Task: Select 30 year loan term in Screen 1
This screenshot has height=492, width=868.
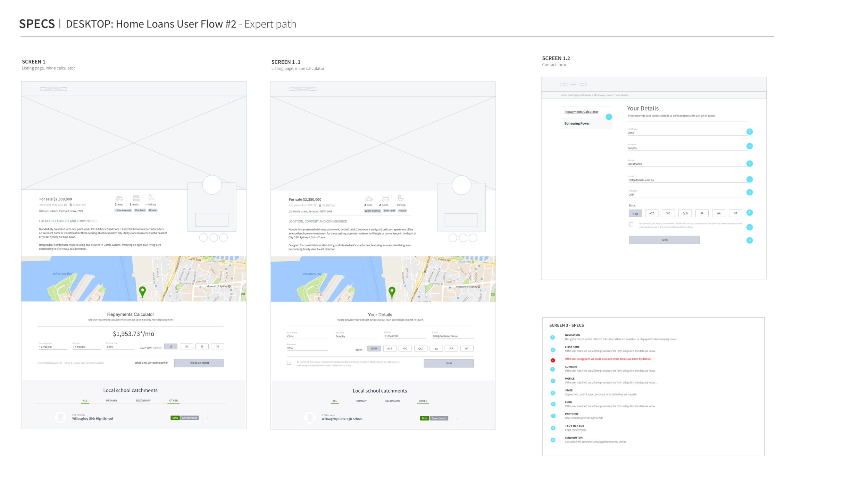Action: pos(217,347)
